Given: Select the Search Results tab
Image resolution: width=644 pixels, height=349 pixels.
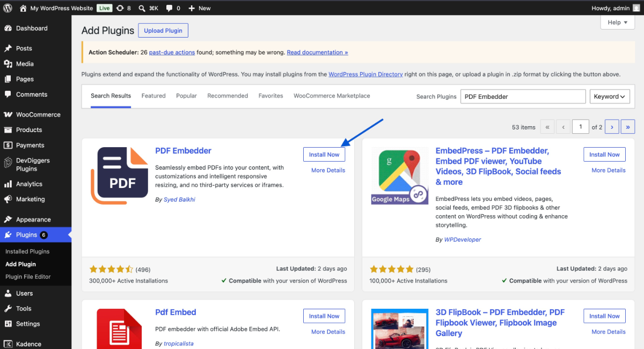Looking at the screenshot, I should click(x=111, y=96).
